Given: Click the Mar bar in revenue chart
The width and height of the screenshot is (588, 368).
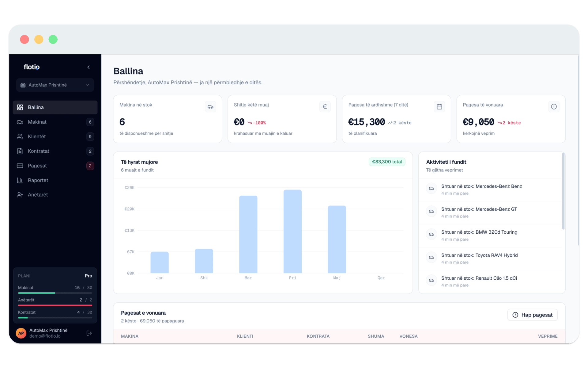Looking at the screenshot, I should [248, 234].
